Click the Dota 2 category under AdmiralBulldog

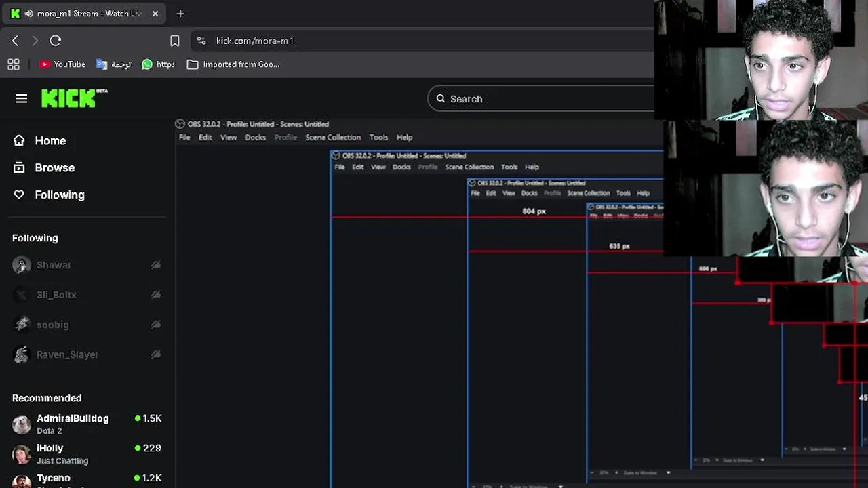click(49, 431)
